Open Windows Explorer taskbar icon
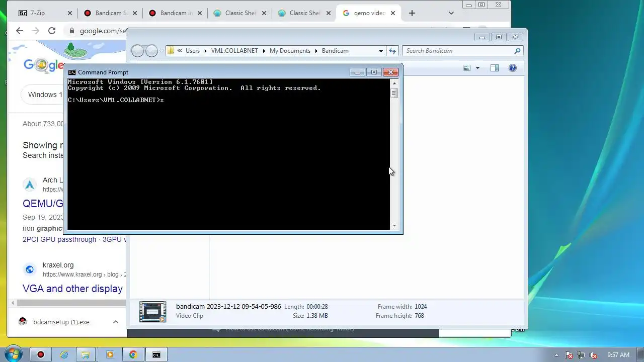The width and height of the screenshot is (644, 362). point(87,354)
